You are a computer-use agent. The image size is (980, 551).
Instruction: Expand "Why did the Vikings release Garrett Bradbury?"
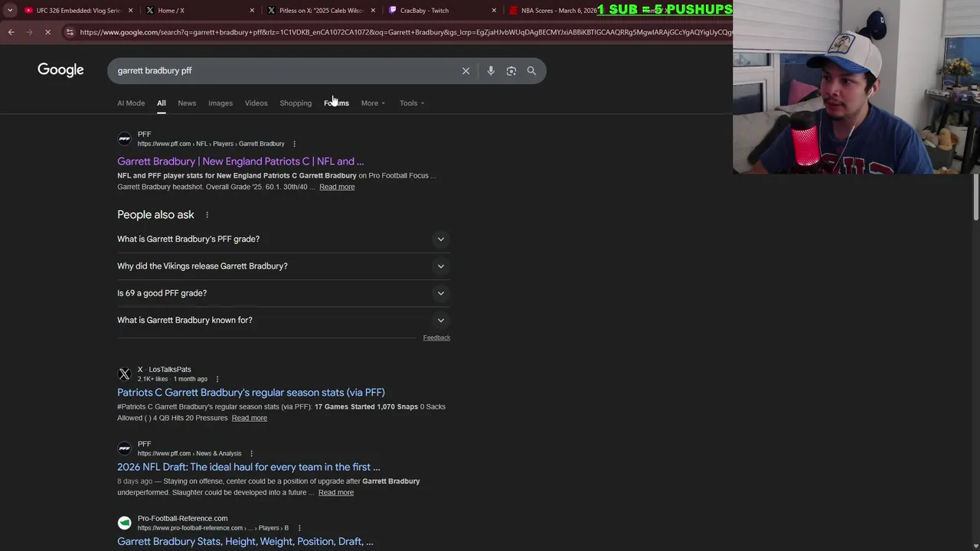[283, 266]
